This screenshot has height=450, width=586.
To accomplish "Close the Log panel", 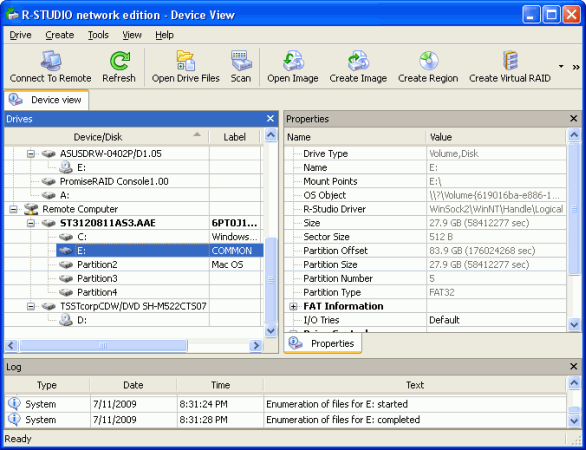I will pos(574,367).
